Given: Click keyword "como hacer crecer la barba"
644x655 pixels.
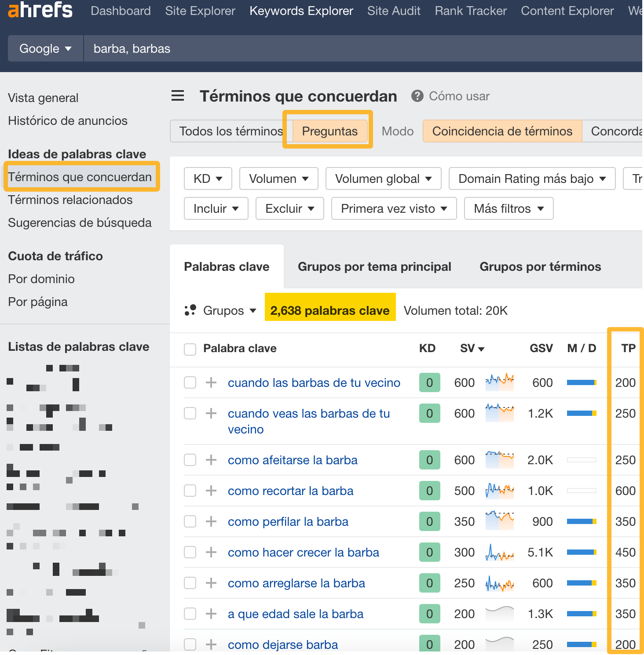Looking at the screenshot, I should (x=303, y=552).
